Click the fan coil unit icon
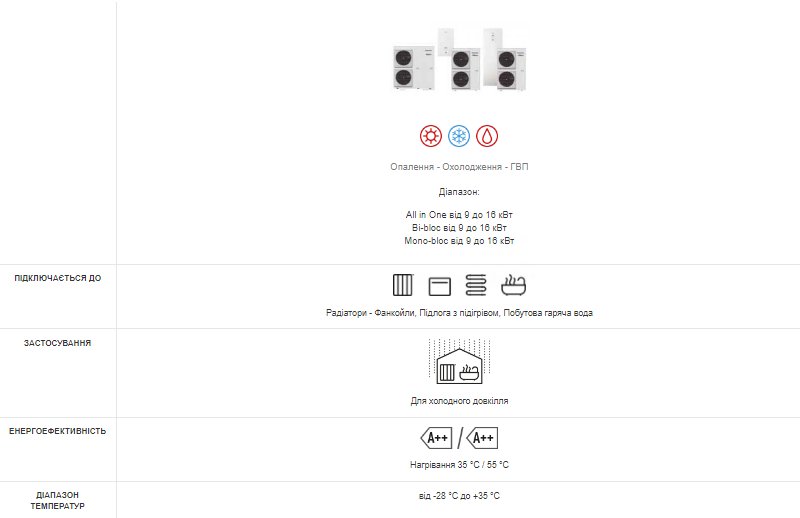This screenshot has width=800, height=518. pyautogui.click(x=439, y=286)
